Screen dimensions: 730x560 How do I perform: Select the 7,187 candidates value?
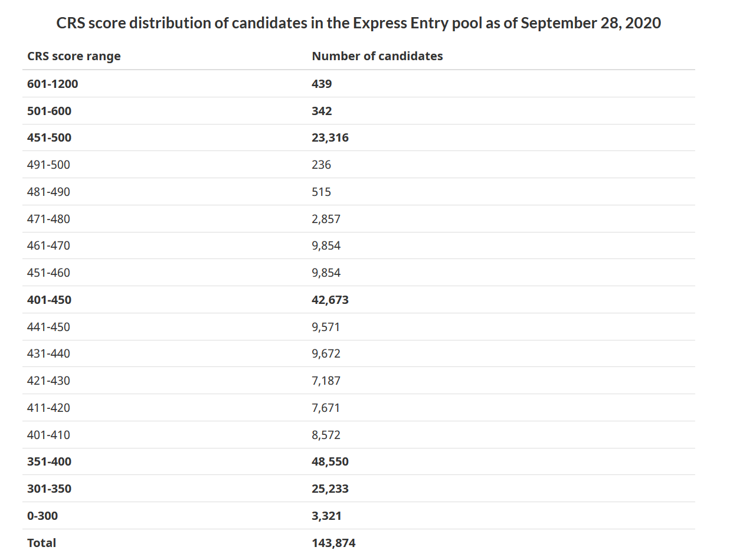326,381
